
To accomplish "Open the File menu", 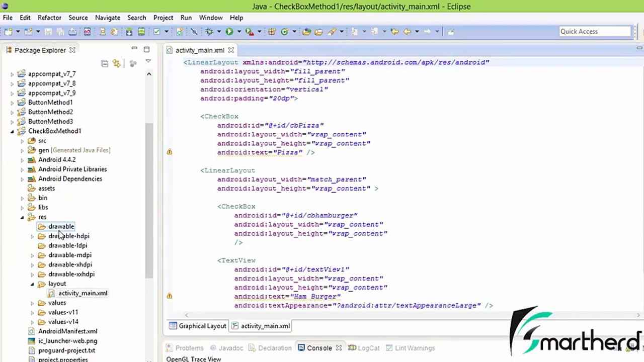I will pos(8,18).
